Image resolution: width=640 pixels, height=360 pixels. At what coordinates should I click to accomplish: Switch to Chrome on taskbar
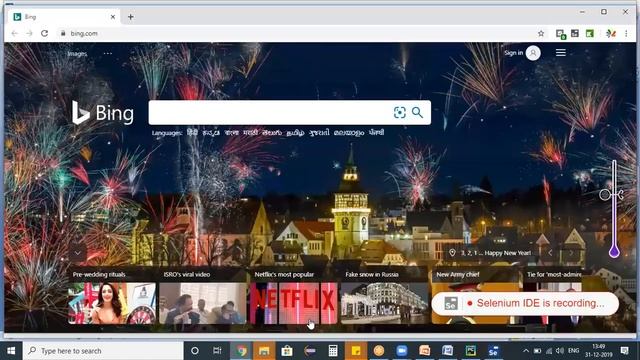(x=241, y=351)
